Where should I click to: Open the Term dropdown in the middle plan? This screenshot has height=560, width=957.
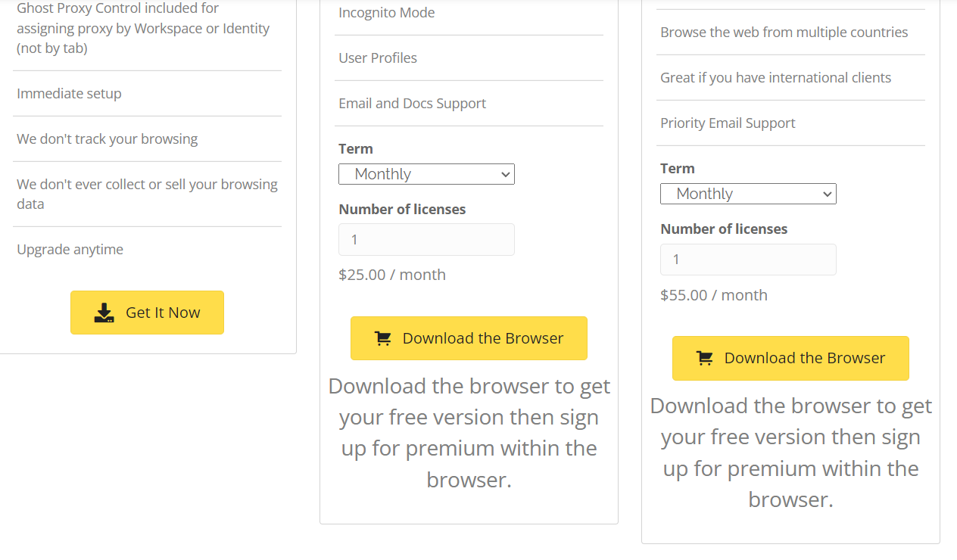(426, 174)
